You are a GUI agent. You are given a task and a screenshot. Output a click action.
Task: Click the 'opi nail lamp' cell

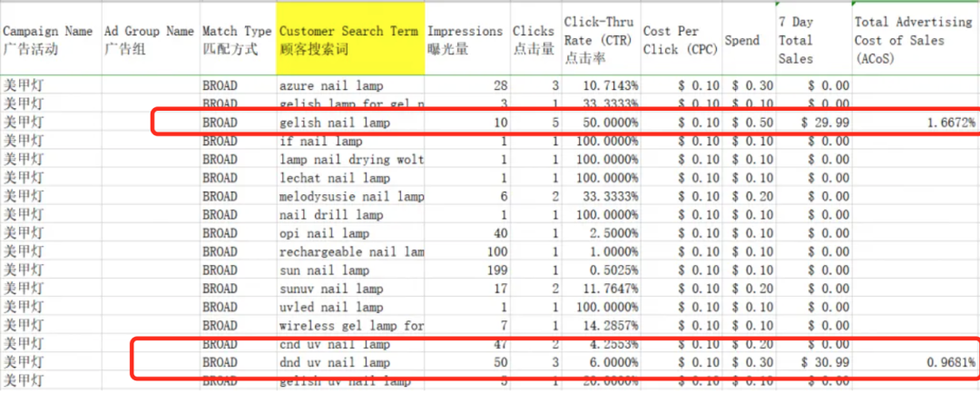(x=350, y=234)
